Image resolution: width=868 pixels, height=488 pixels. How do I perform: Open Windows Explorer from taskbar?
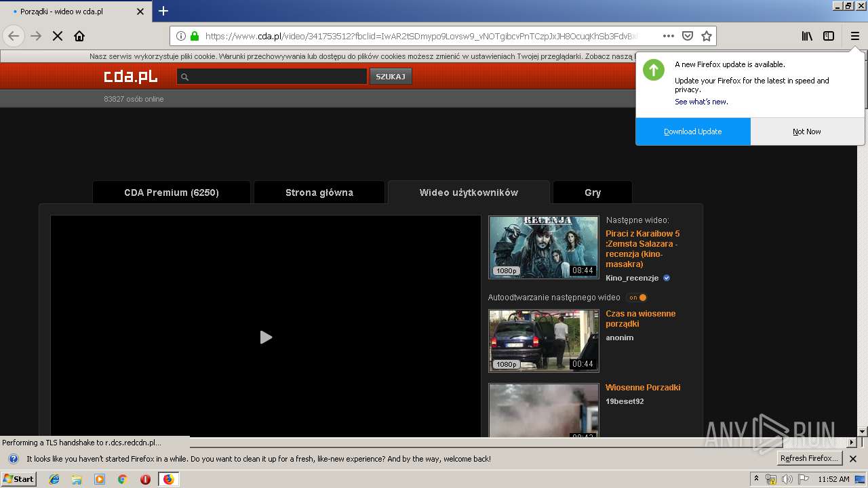point(77,479)
